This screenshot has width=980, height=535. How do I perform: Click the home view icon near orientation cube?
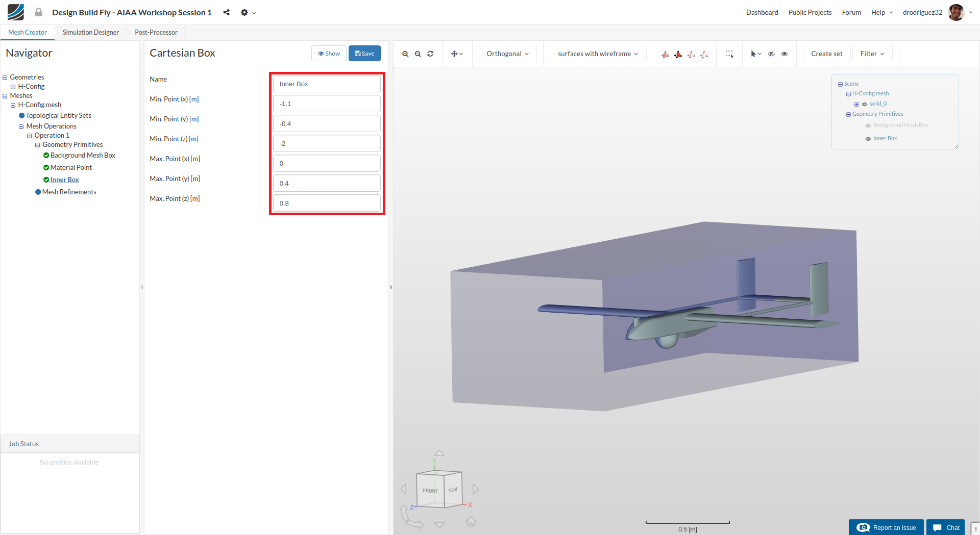click(471, 521)
